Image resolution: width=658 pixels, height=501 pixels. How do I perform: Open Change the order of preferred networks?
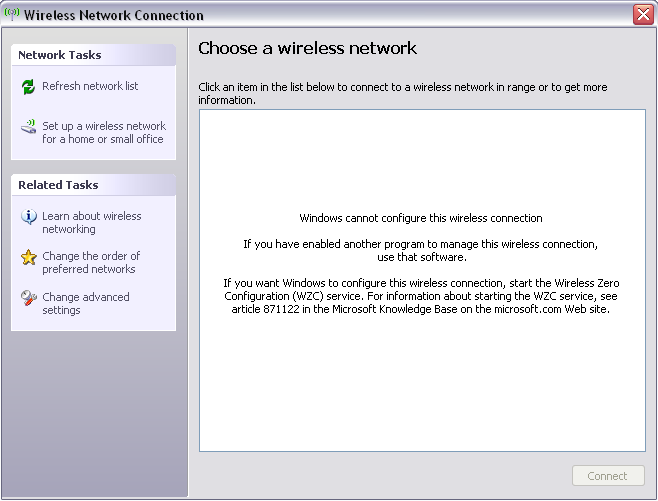[x=91, y=262]
